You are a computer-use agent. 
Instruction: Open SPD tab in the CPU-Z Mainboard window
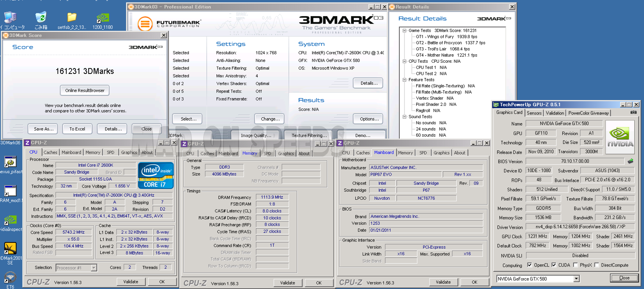[423, 153]
